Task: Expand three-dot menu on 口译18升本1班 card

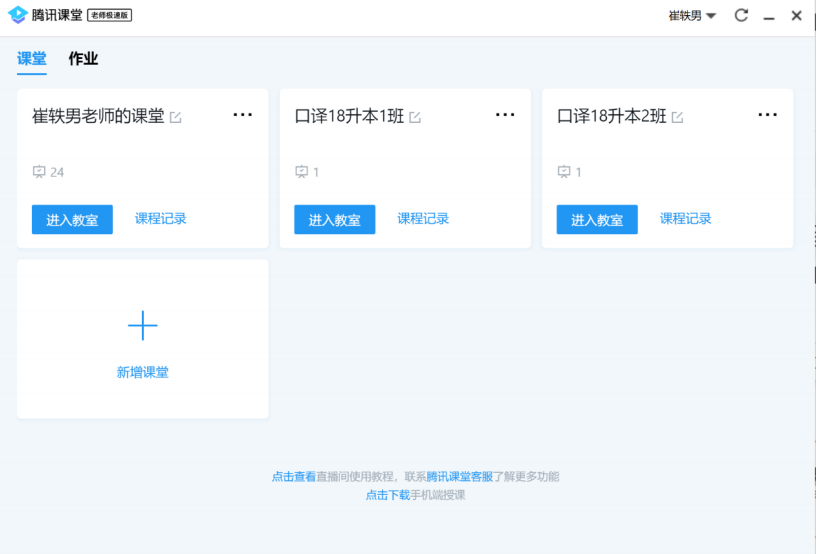Action: pos(505,115)
